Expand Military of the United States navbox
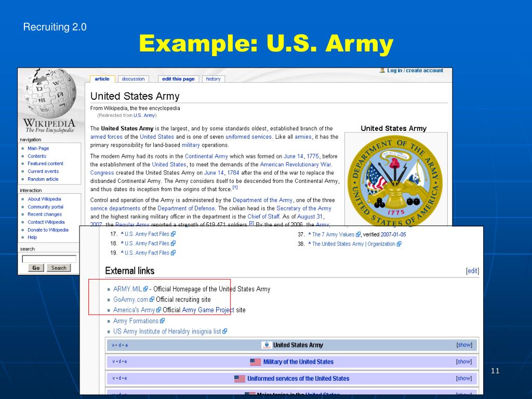 (x=464, y=362)
